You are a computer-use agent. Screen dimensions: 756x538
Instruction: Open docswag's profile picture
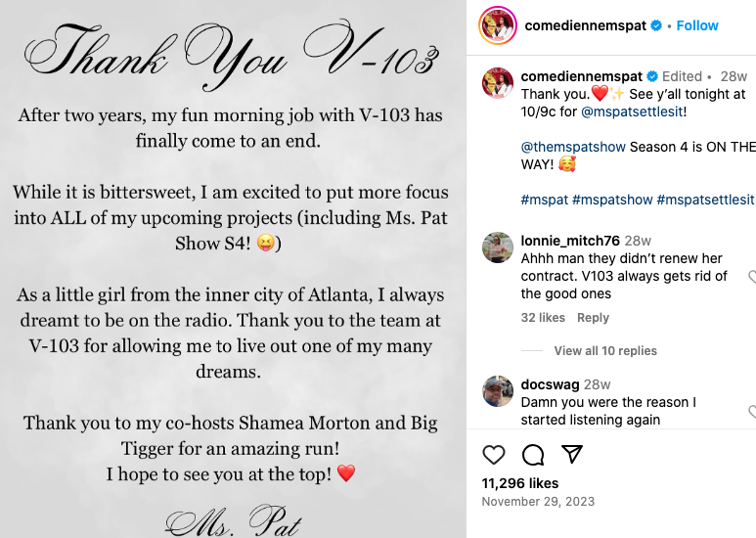tap(498, 391)
